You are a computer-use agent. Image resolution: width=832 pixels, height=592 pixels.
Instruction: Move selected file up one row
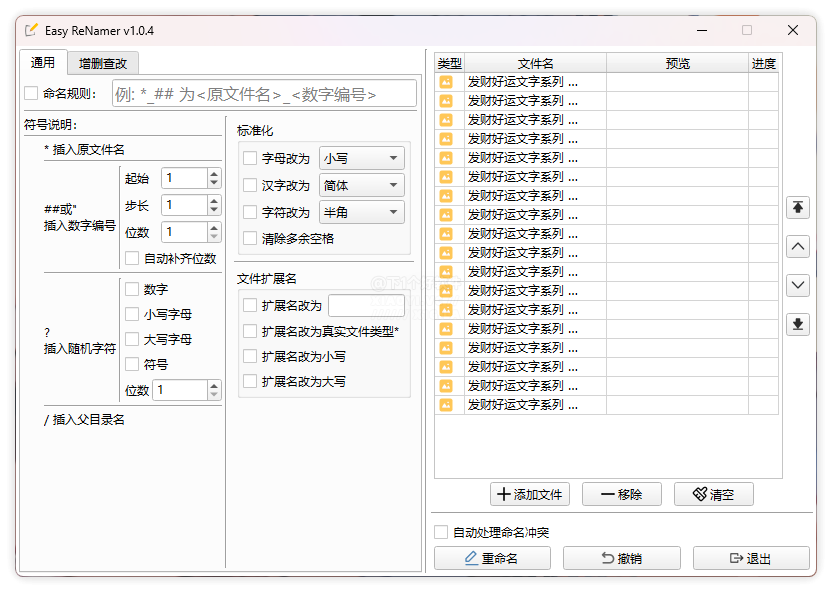pyautogui.click(x=798, y=247)
